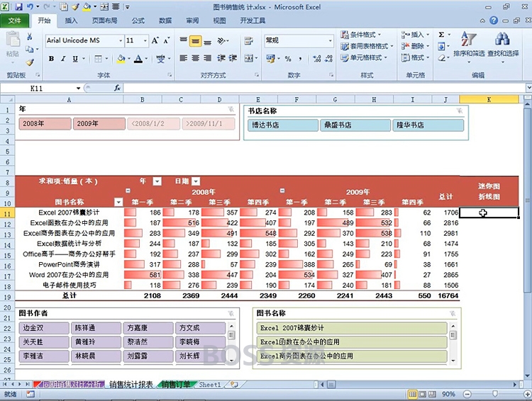Viewport: 532px width, 401px height.
Task: Open the Name Box dropdown arrow
Action: pyautogui.click(x=78, y=88)
